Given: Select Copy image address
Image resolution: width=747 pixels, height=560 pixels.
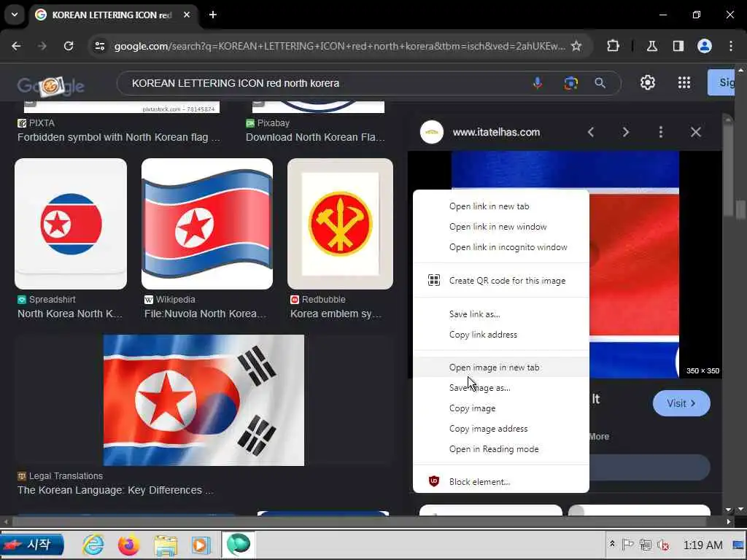Looking at the screenshot, I should click(501, 429).
